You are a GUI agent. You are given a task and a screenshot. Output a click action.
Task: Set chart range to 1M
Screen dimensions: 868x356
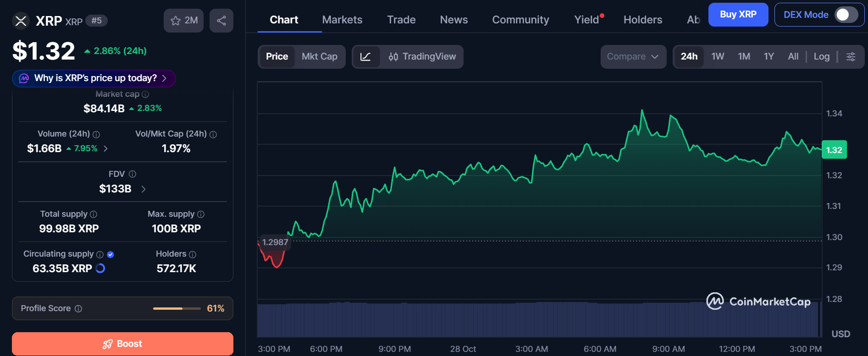(744, 57)
